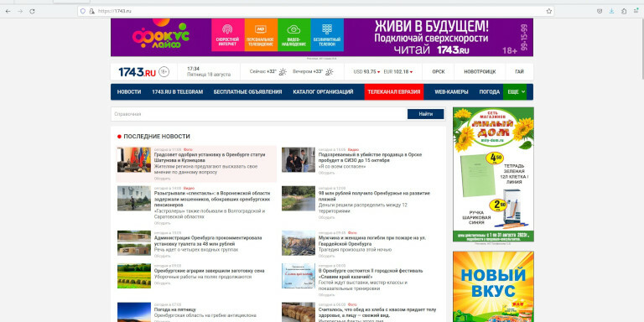Click the padlock site info icon
Viewport: 644px width, 322px height.
tap(91, 11)
